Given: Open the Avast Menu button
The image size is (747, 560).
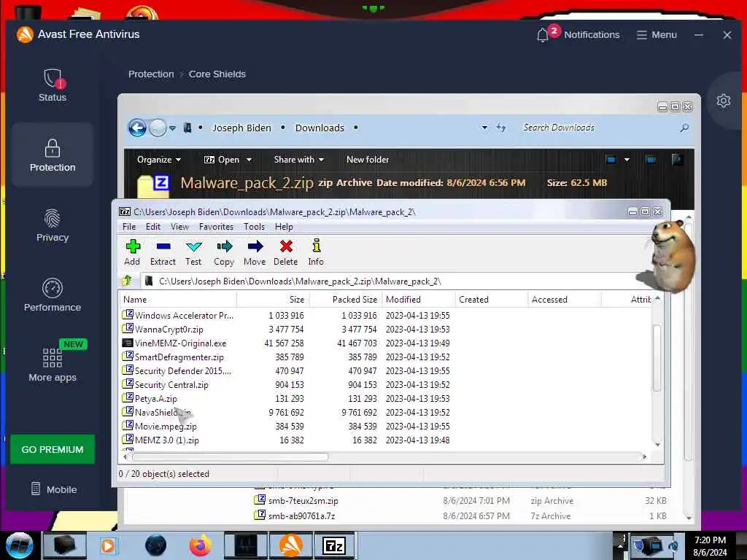Looking at the screenshot, I should [x=657, y=35].
